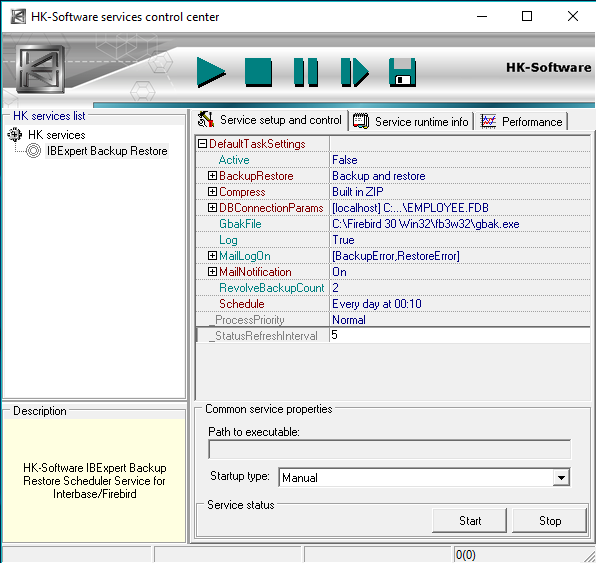The height and width of the screenshot is (563, 596).
Task: Select HK services root node
Action: click(57, 135)
